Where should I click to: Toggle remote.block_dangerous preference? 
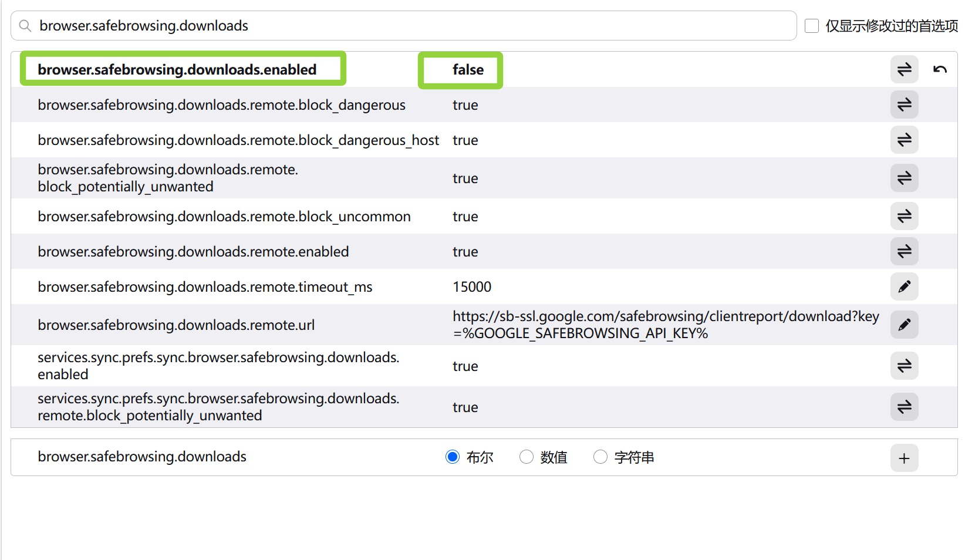coord(904,104)
